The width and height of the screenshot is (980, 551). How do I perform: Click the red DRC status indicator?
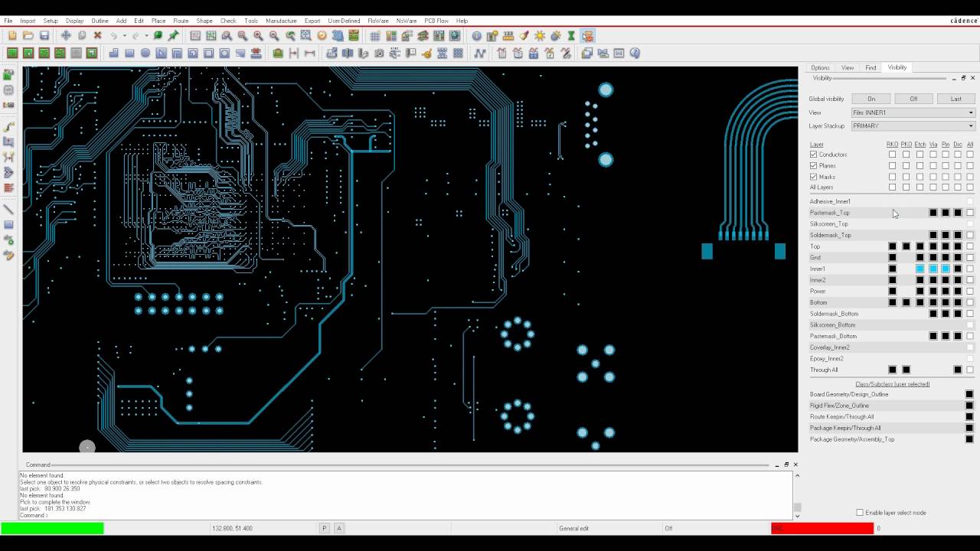[x=822, y=528]
